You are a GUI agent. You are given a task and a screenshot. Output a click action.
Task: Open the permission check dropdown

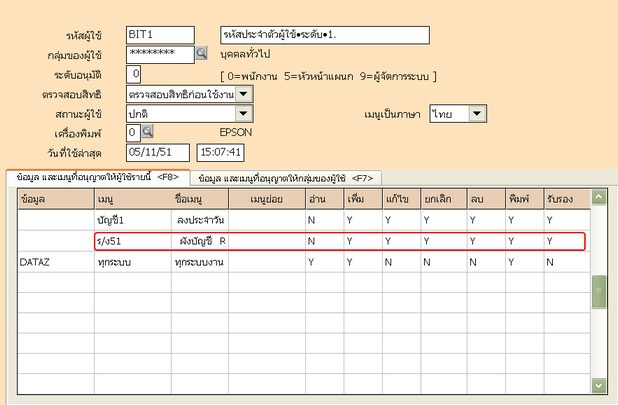[x=245, y=93]
